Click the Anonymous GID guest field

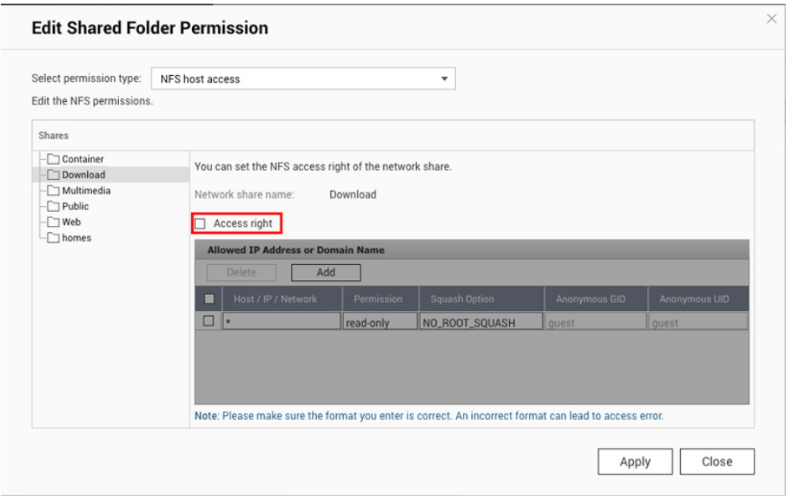[596, 321]
